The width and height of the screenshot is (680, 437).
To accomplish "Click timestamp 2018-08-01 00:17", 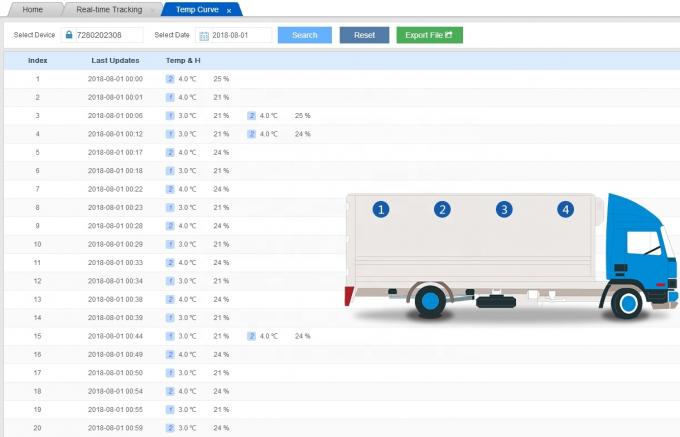I will (x=115, y=152).
